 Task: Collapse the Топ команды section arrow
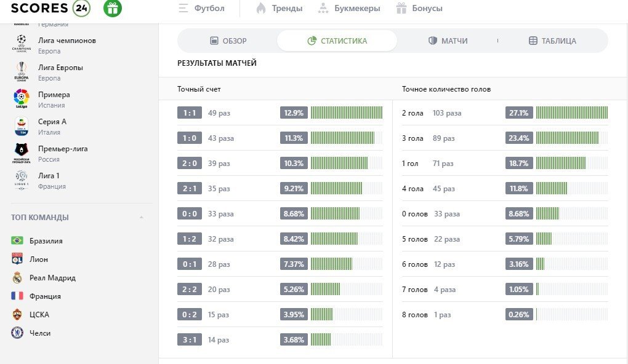coord(141,218)
